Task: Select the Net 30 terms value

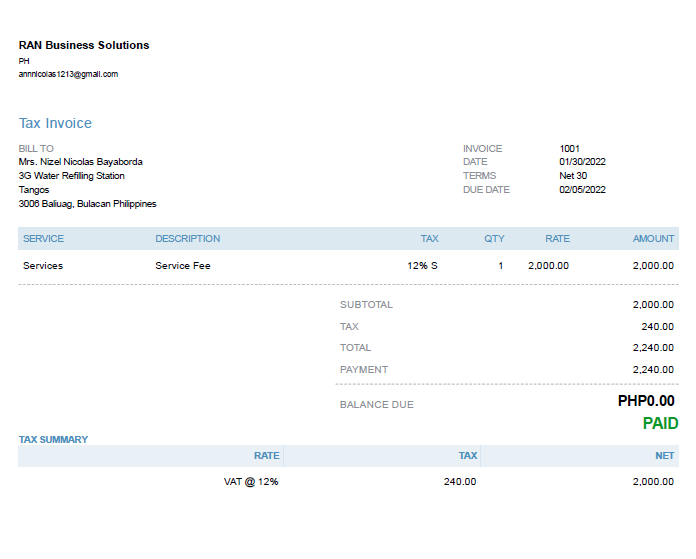Action: tap(573, 176)
